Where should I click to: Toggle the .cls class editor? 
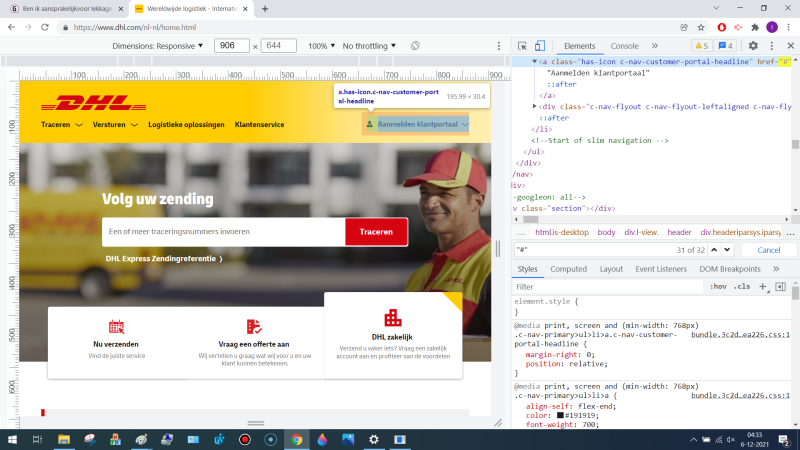click(x=742, y=287)
